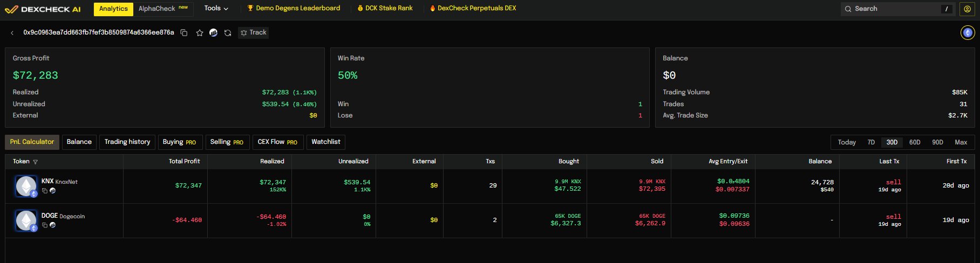
Task: Open the DOGE chart icon
Action: tap(52, 225)
